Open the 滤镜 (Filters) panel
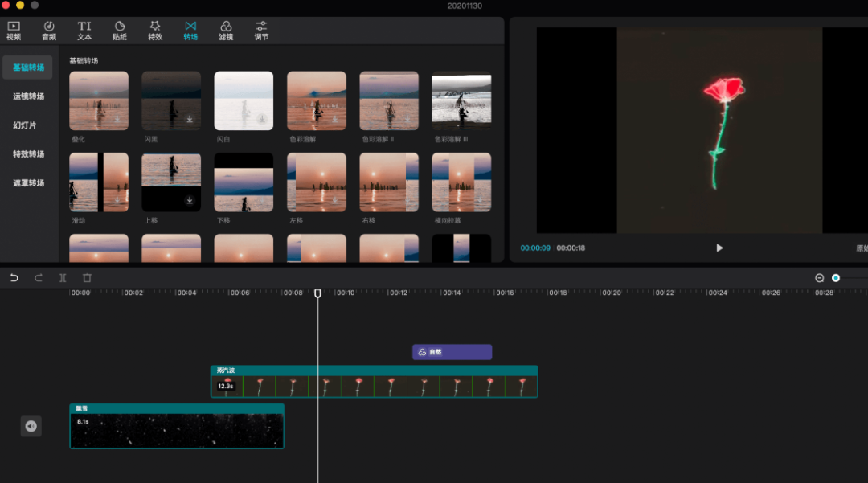Screen dimensions: 868x483 (x=226, y=31)
